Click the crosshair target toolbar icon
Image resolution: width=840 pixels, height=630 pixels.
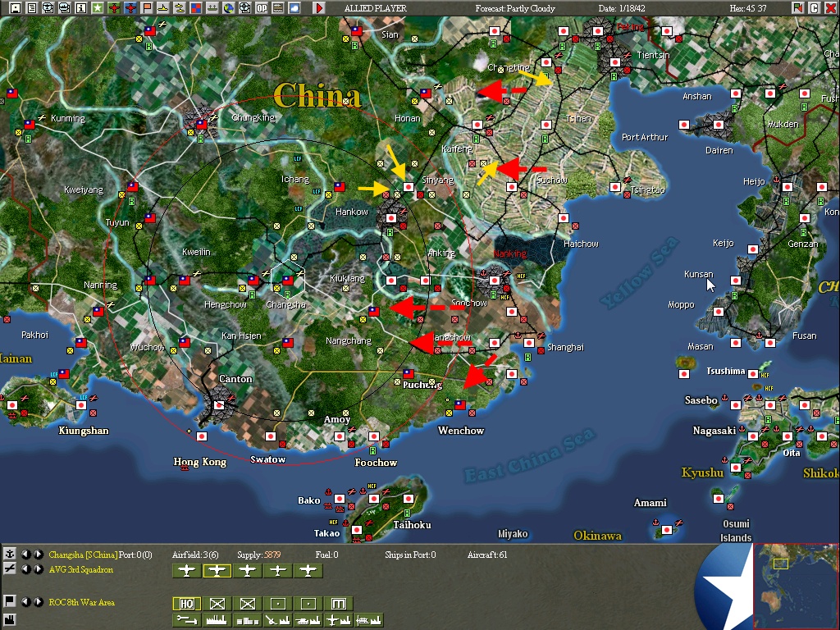244,7
